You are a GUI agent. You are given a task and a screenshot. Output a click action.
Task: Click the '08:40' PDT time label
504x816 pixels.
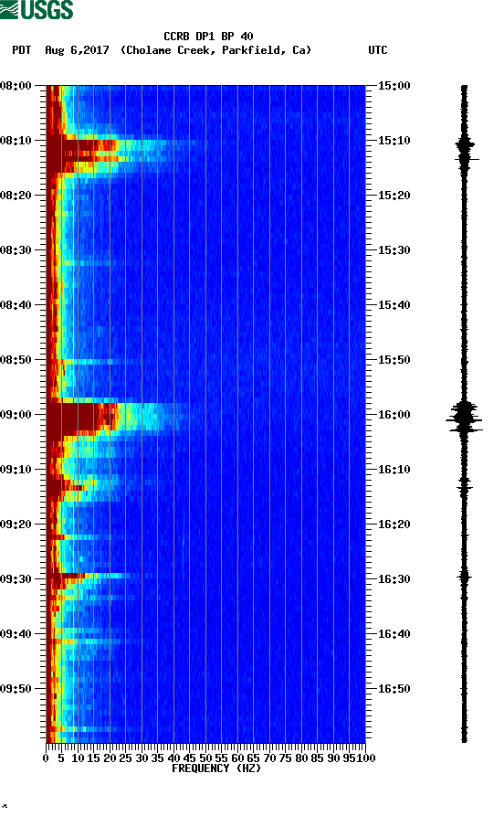coord(16,305)
